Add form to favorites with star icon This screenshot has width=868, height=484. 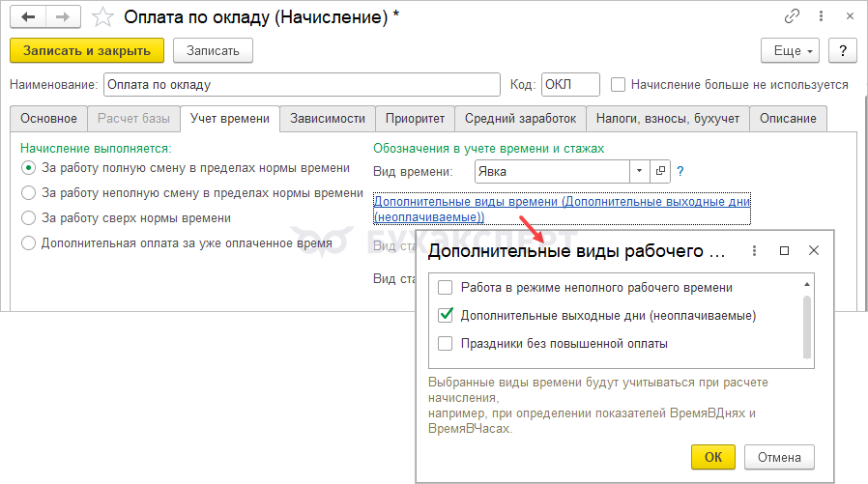(101, 16)
